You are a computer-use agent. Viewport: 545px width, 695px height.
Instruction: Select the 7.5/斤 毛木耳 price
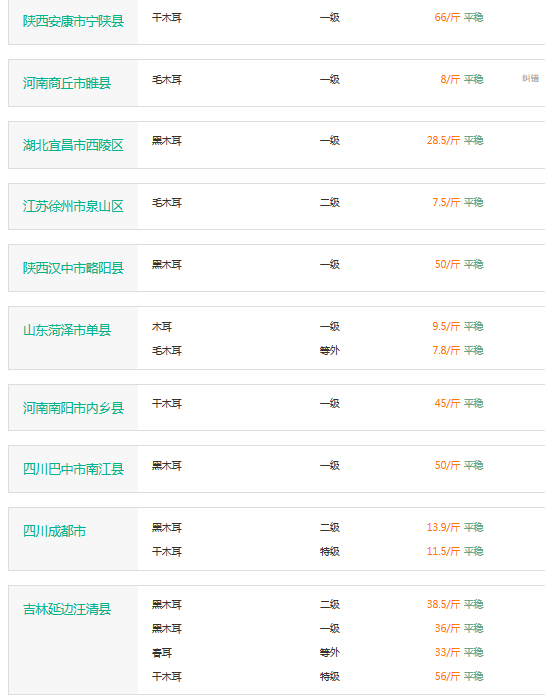pos(446,203)
